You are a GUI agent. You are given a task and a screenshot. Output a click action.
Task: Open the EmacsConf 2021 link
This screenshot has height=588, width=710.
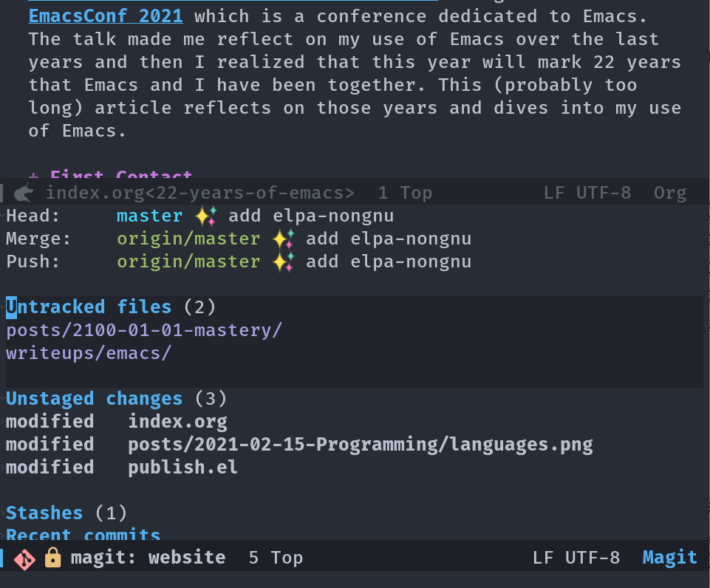(106, 16)
